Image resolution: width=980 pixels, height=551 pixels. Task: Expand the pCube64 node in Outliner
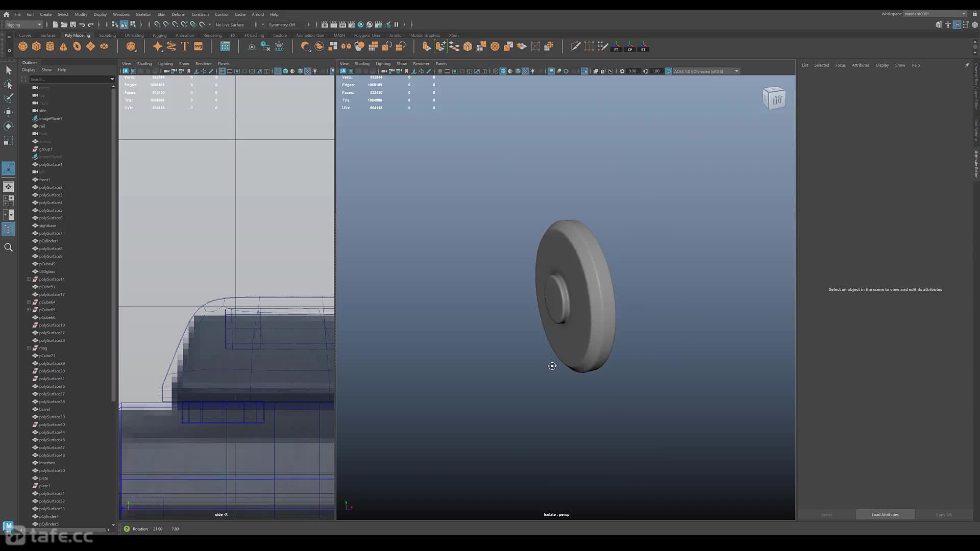[29, 302]
